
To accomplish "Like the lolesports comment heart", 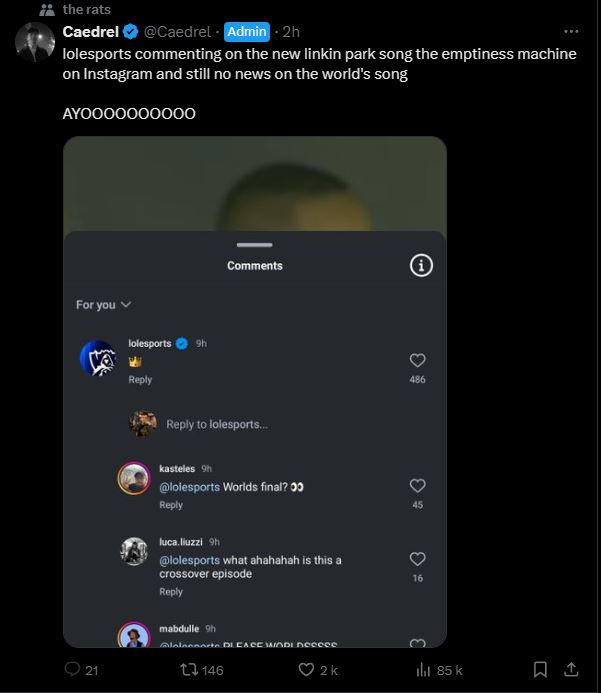I will [418, 360].
